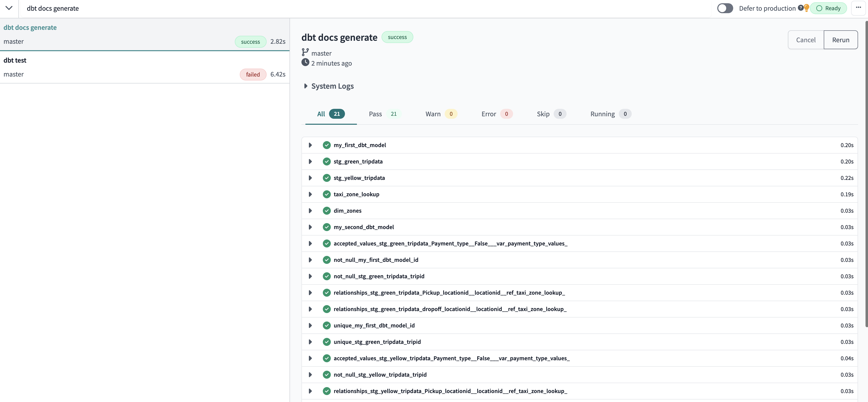Screen dimensions: 868x402
Task: Click the failed status badge for dbt test
Action: coord(253,74)
